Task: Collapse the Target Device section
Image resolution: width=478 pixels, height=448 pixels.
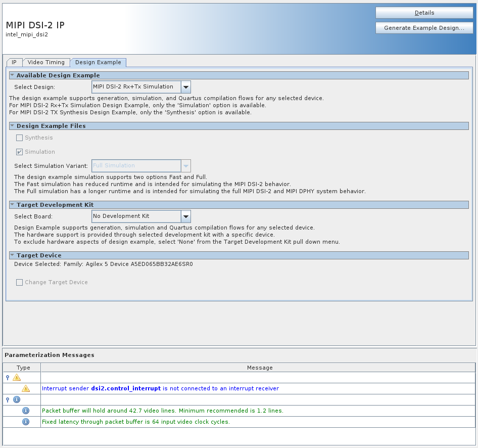Action: (x=12, y=255)
